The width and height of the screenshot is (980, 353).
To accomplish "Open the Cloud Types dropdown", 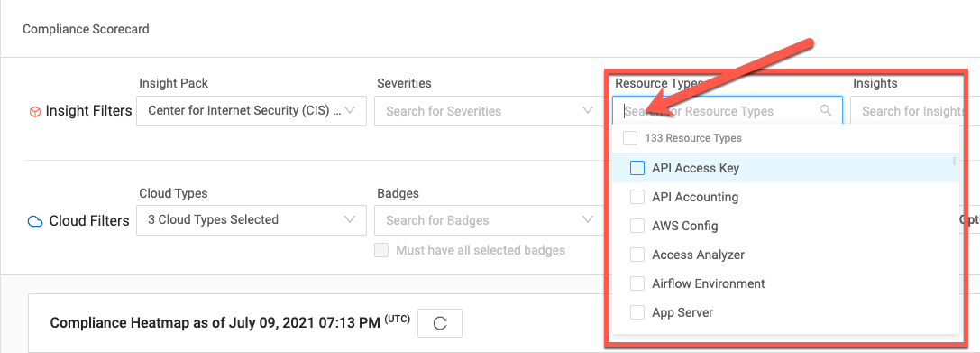I will click(x=252, y=219).
